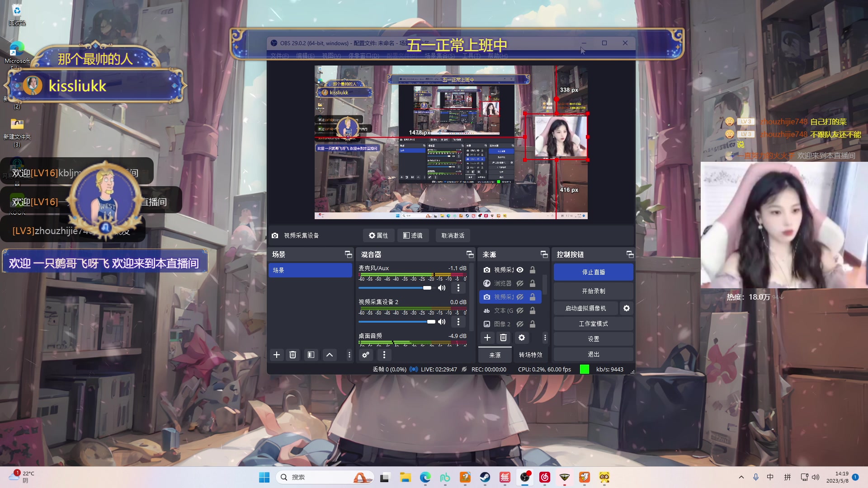Remove selected source with trash icon
The image size is (868, 488).
(503, 338)
